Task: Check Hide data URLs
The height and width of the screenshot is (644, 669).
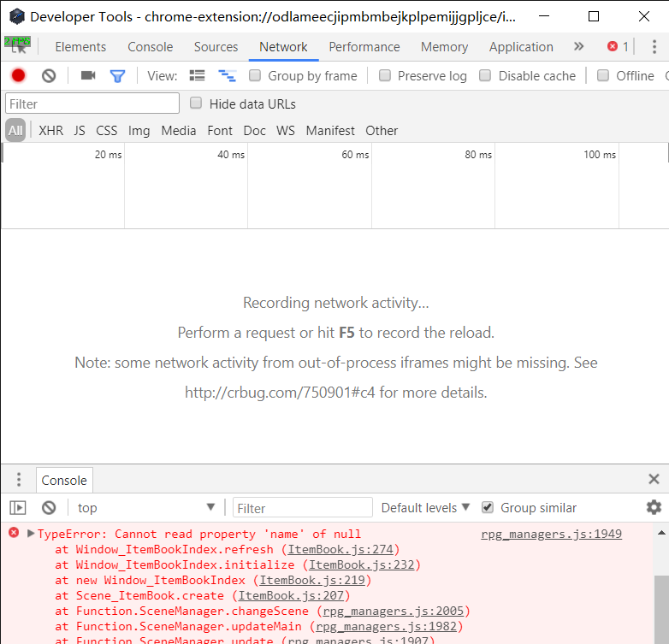Action: click(196, 103)
